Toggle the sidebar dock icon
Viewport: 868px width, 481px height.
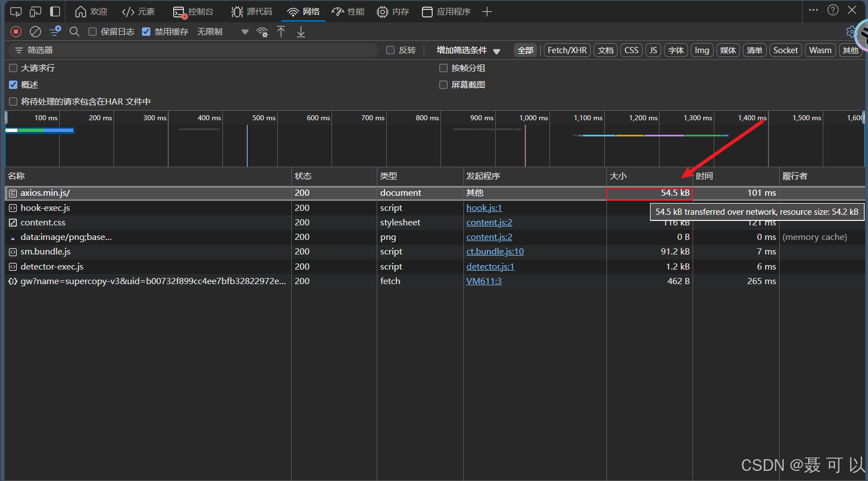55,12
